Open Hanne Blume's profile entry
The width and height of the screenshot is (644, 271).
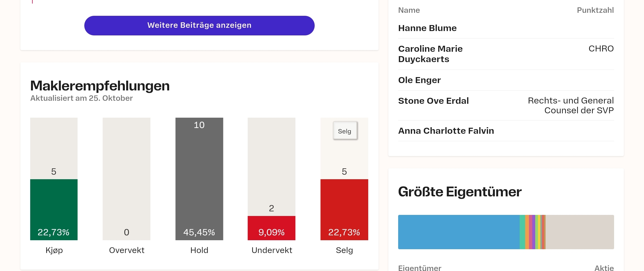pos(427,28)
